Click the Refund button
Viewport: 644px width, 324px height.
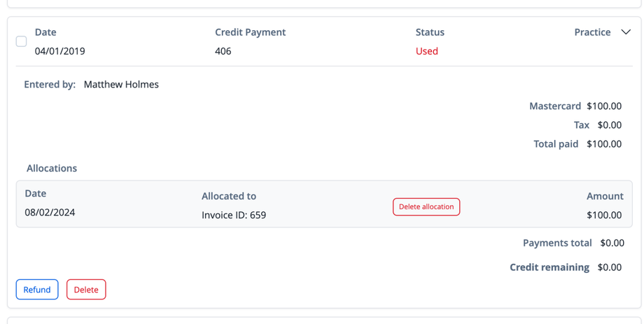coord(37,290)
